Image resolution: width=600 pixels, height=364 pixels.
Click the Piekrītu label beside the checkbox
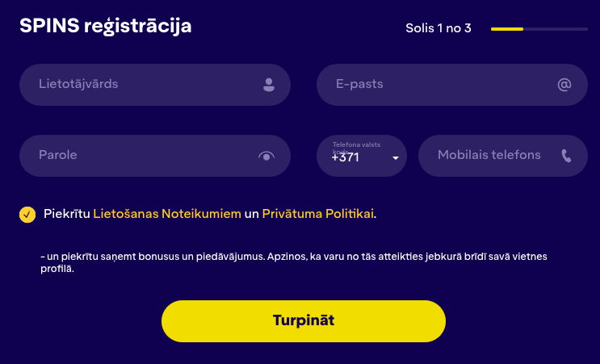pyautogui.click(x=66, y=214)
